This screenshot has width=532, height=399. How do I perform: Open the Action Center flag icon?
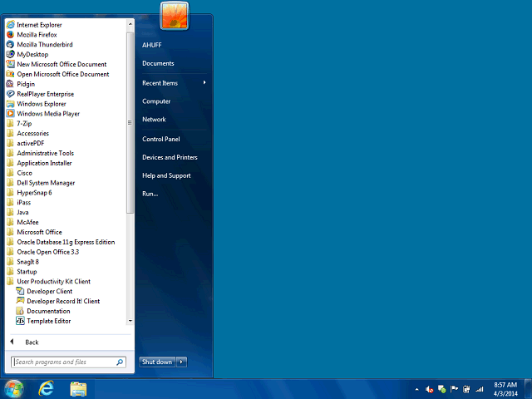tap(454, 389)
